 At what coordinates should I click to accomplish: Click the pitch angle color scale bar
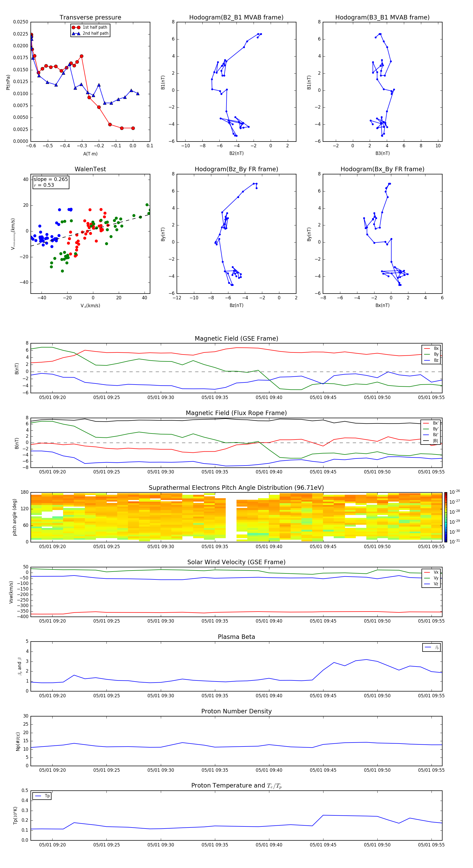(x=446, y=517)
